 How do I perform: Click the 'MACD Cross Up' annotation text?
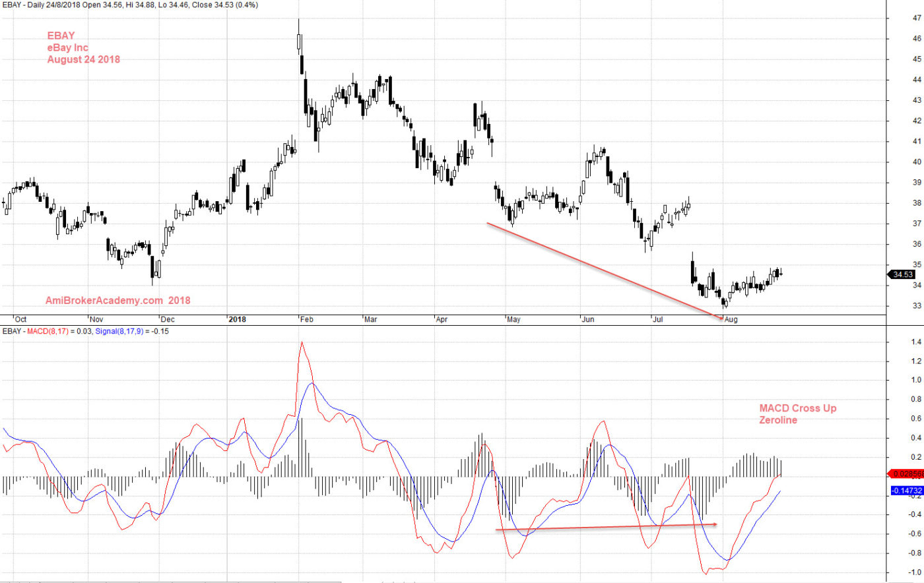[x=797, y=408]
